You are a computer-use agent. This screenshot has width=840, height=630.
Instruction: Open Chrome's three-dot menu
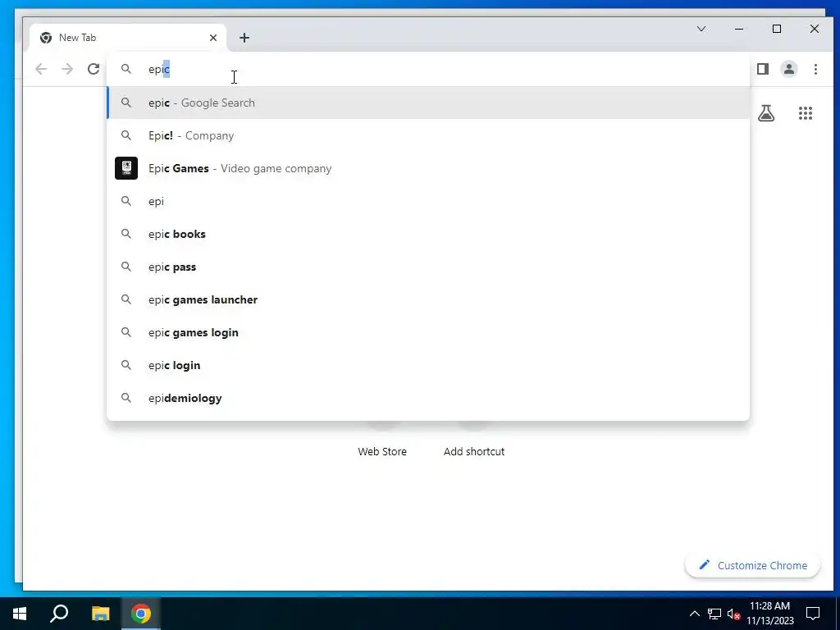point(815,69)
